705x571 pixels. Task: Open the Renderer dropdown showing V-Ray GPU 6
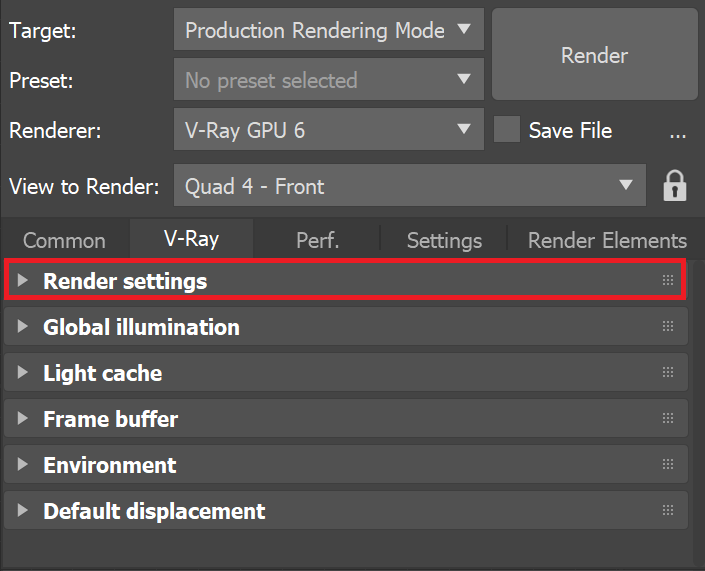click(329, 129)
